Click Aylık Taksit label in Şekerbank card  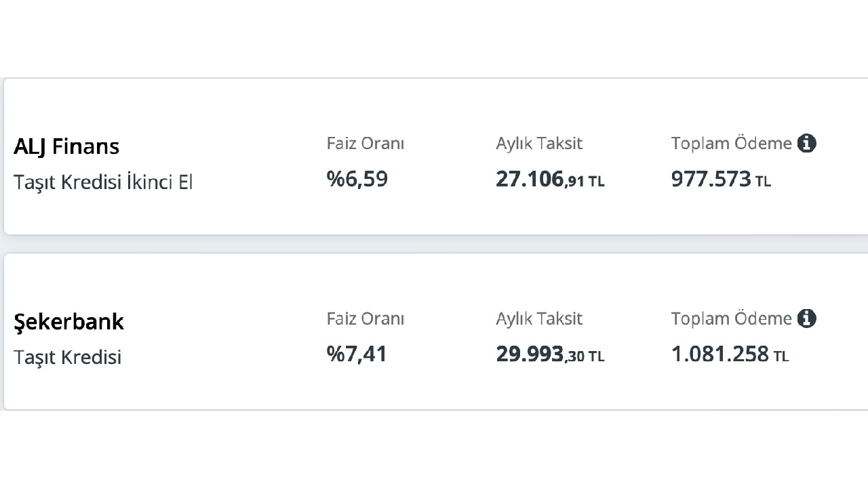coord(539,319)
